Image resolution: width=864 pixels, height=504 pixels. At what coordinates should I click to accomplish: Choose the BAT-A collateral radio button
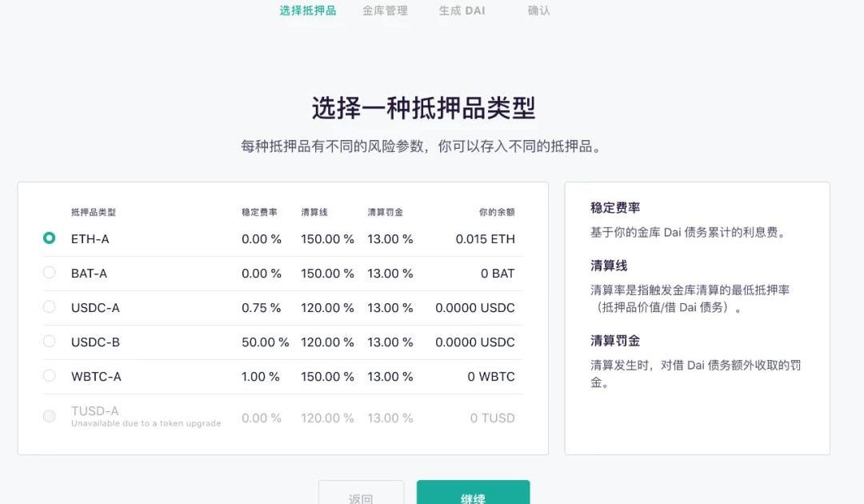pyautogui.click(x=50, y=273)
